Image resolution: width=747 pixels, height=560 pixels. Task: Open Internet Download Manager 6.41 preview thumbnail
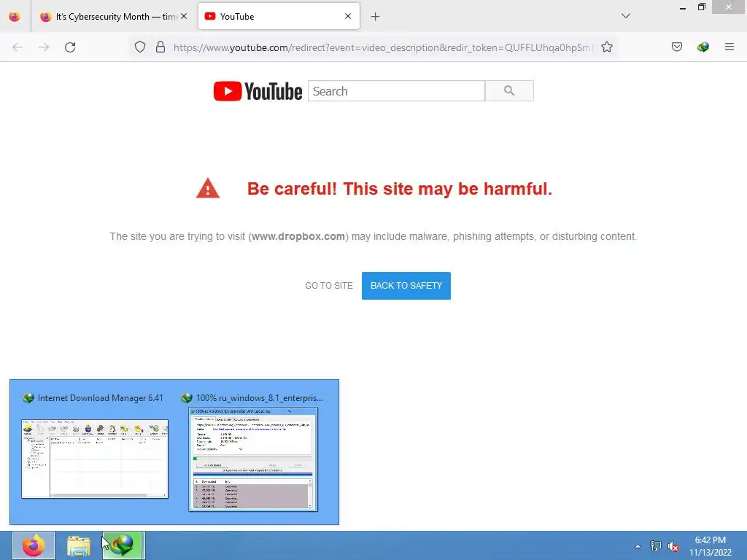[95, 459]
